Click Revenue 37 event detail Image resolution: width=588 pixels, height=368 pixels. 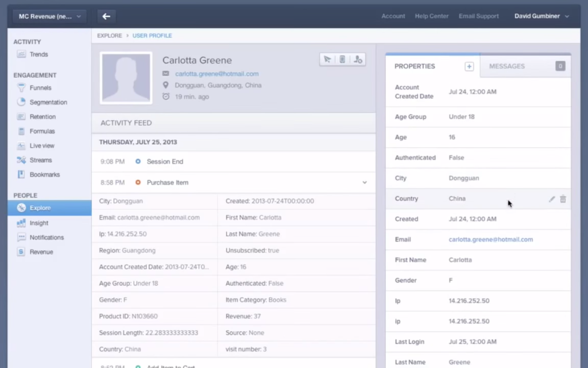point(243,316)
